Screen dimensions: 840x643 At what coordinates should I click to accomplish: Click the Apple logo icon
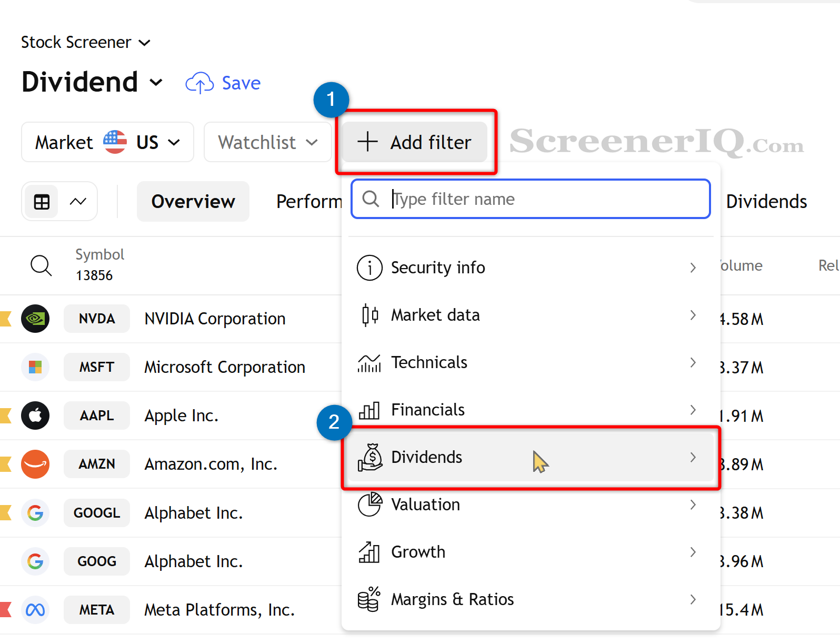point(35,416)
